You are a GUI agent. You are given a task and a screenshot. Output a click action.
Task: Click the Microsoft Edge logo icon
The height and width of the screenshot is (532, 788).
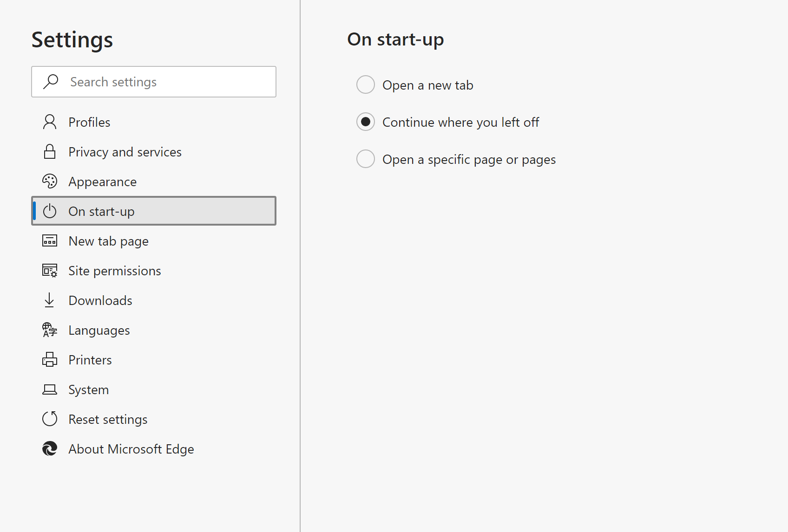(49, 448)
